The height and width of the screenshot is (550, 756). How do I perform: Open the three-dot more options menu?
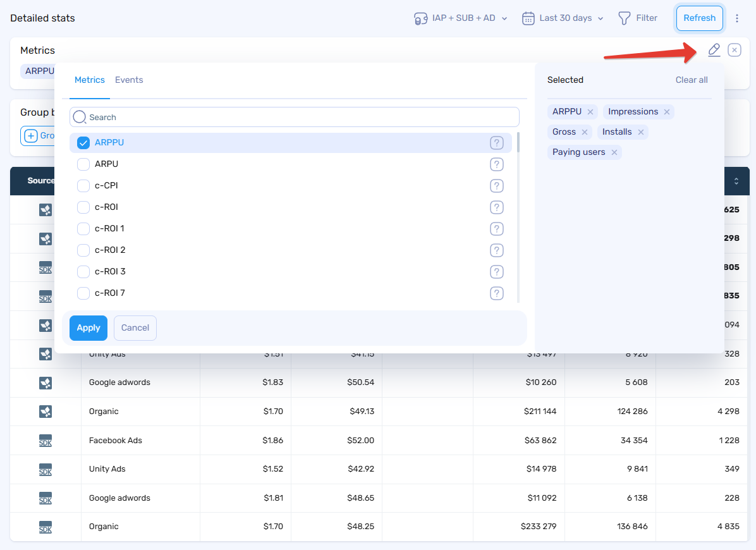[737, 18]
